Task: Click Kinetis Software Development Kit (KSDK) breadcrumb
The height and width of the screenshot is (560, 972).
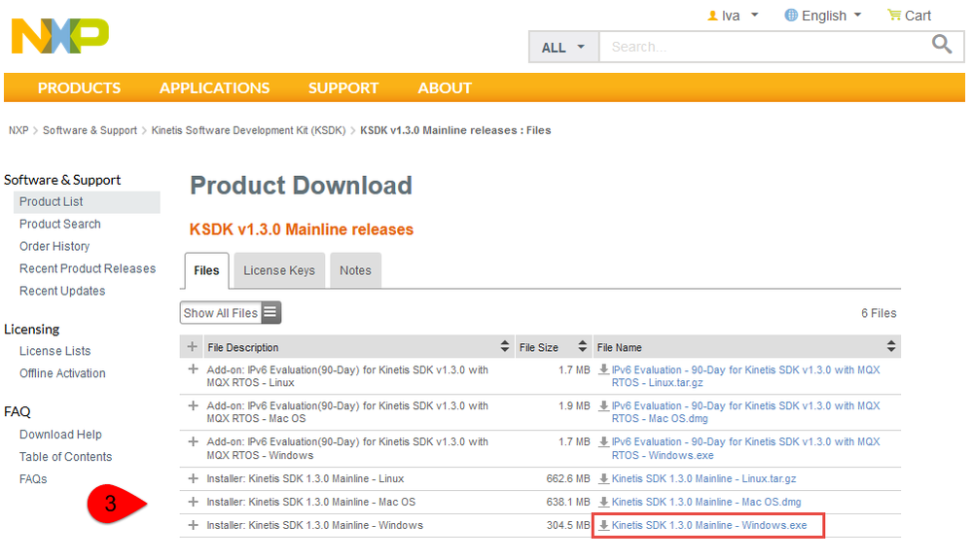Action: pyautogui.click(x=248, y=130)
